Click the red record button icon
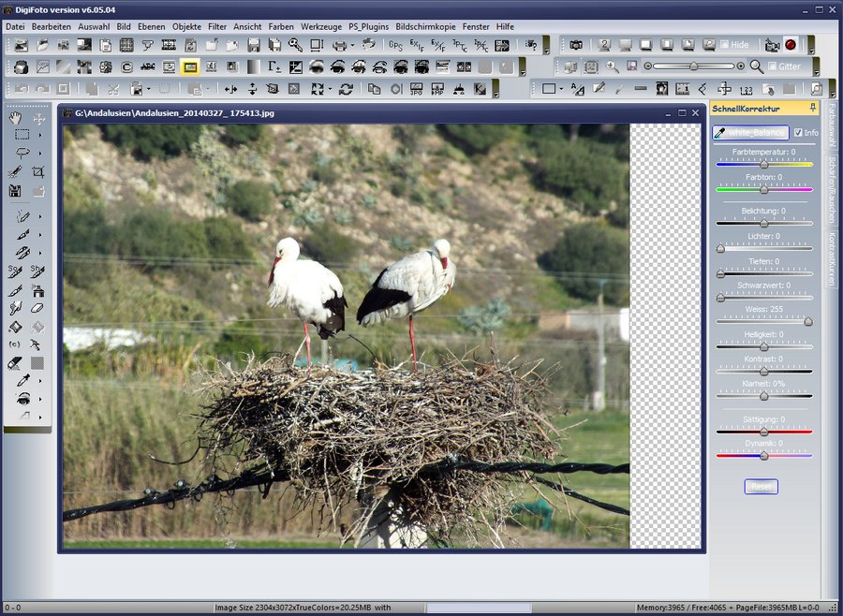The image size is (843, 616). tap(791, 45)
